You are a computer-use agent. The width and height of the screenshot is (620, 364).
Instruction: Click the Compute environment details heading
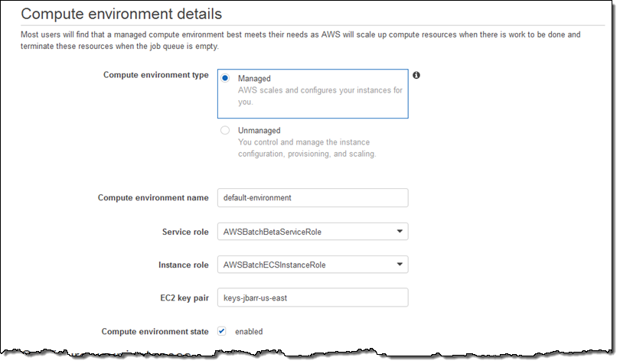pos(122,14)
